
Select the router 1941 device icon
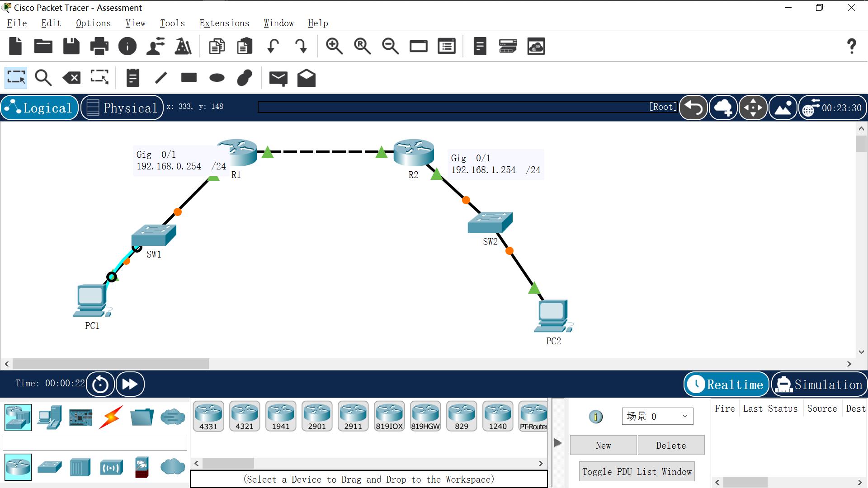tap(280, 417)
